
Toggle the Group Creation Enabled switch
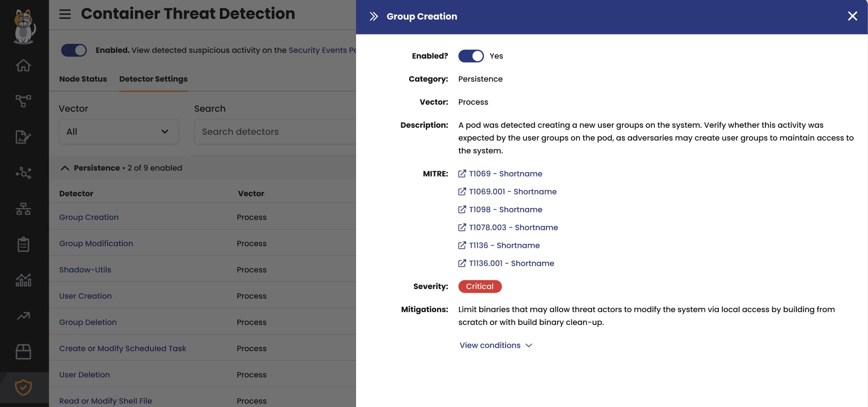tap(471, 56)
